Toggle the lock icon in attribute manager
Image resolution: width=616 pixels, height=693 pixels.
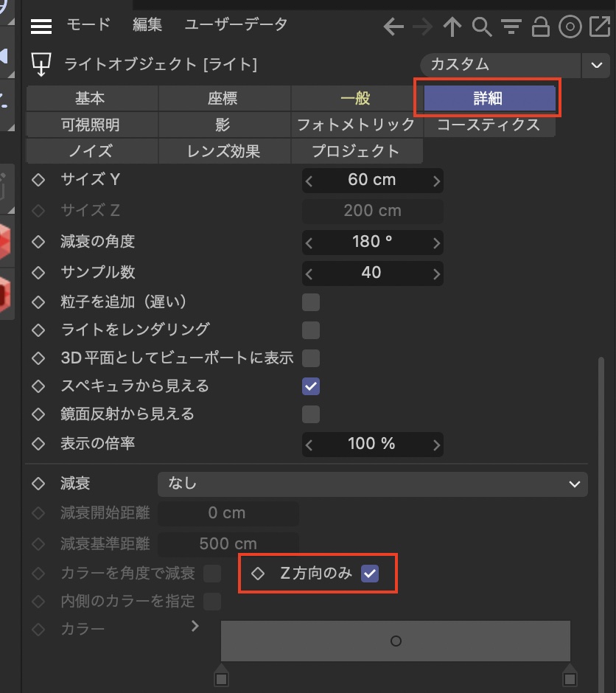click(540, 27)
